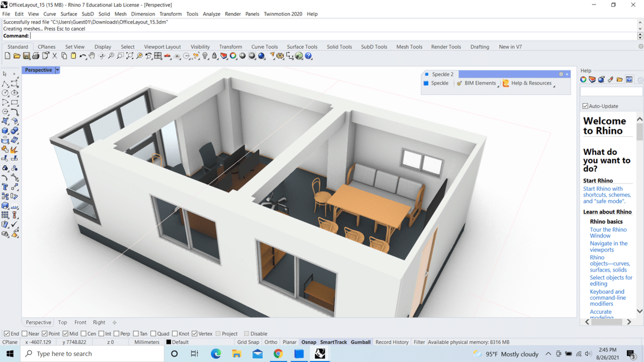Click the black Default layer color swatch
The width and height of the screenshot is (644, 362).
point(169,342)
